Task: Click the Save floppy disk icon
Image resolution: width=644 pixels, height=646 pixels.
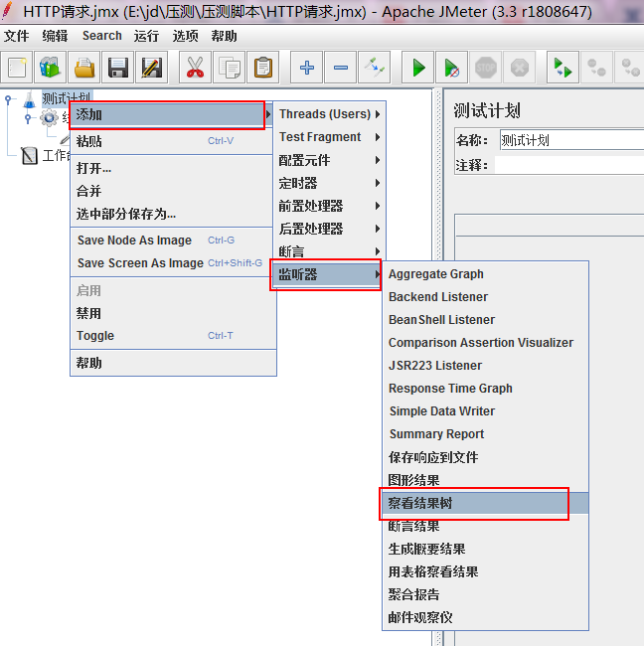Action: click(x=118, y=68)
